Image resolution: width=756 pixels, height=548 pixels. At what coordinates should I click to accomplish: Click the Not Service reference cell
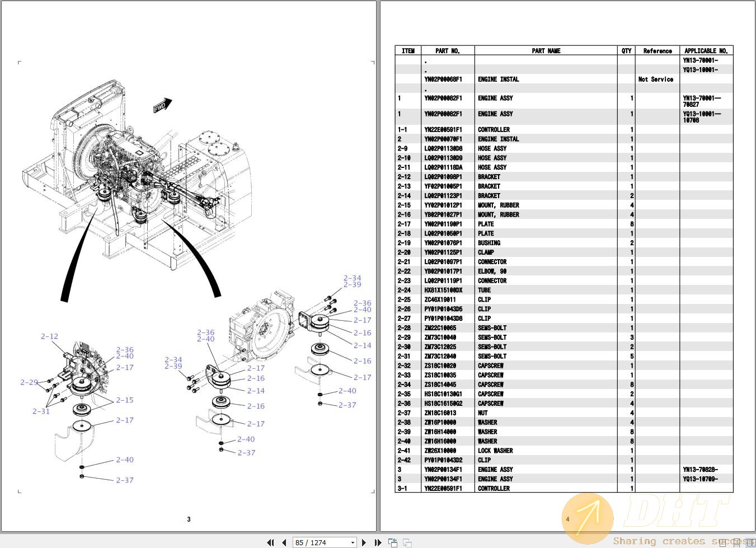[x=656, y=79]
